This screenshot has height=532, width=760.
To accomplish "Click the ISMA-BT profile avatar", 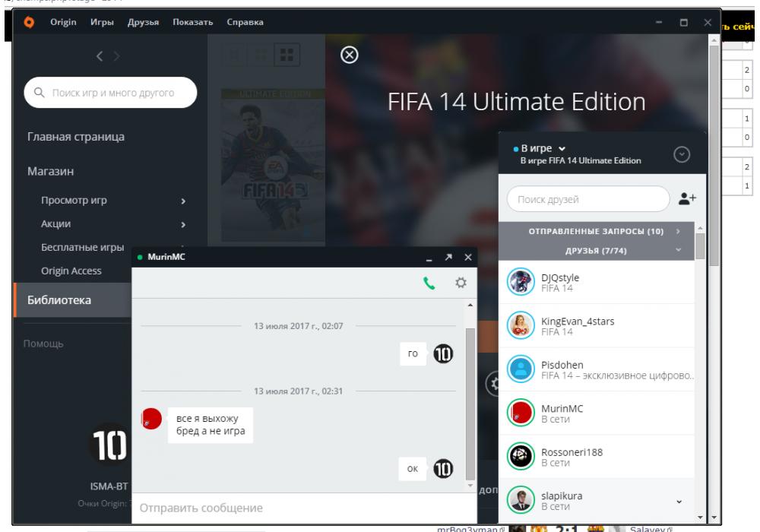I will [109, 445].
